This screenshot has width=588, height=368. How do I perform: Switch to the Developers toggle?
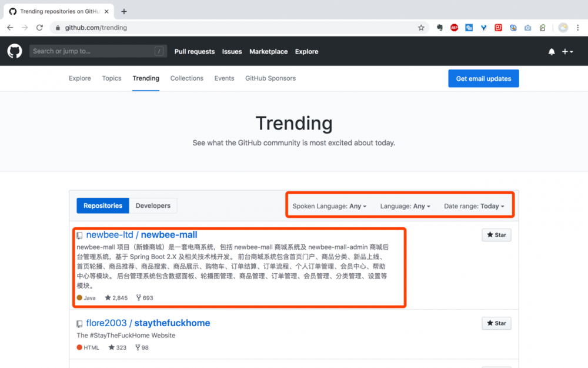point(153,205)
